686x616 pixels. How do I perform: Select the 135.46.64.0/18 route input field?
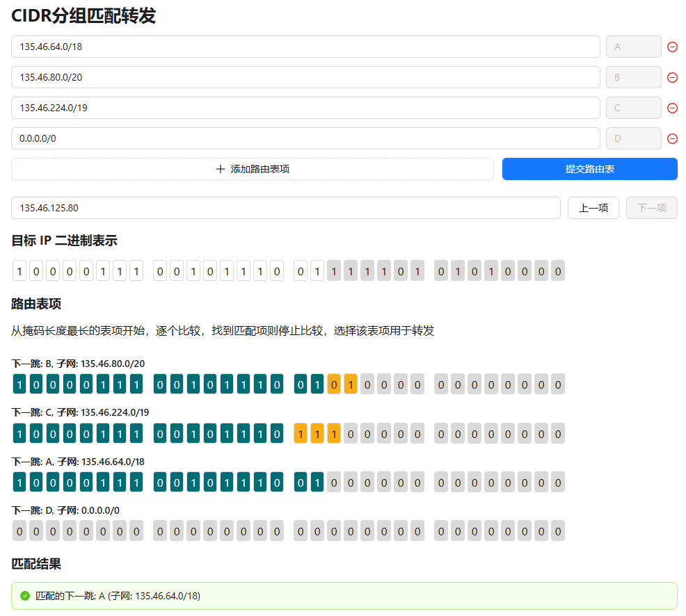pos(305,47)
